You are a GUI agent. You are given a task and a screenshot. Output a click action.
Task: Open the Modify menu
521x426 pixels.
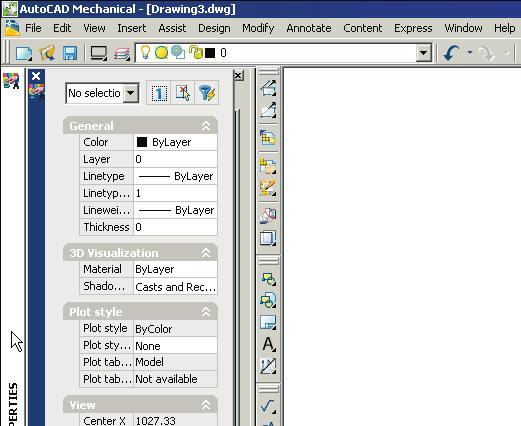click(x=258, y=28)
